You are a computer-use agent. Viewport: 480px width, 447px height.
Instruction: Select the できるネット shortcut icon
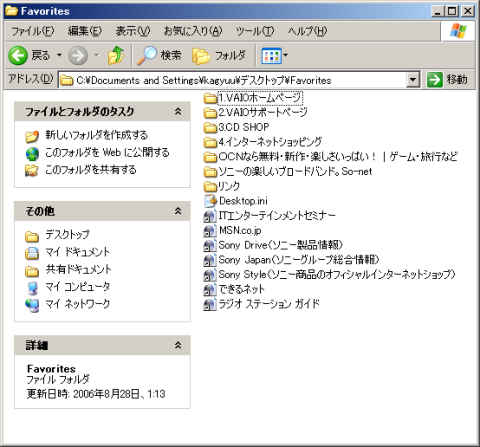coord(210,289)
